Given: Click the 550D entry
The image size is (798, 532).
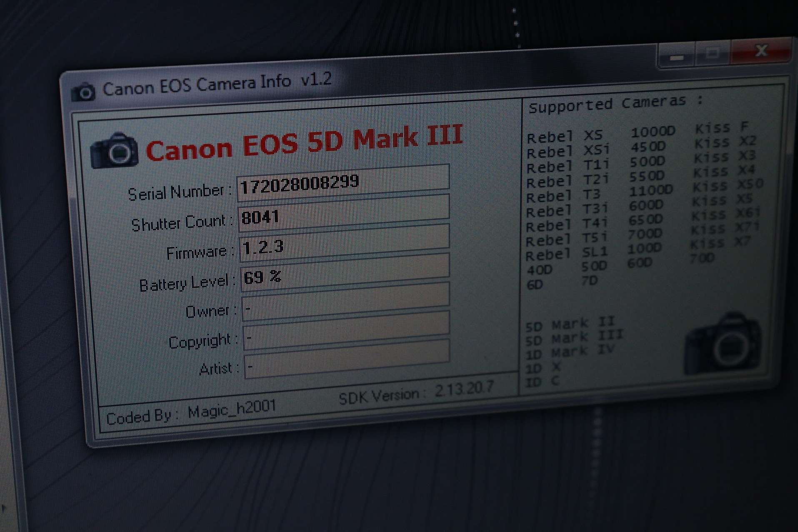Looking at the screenshot, I should tap(647, 176).
